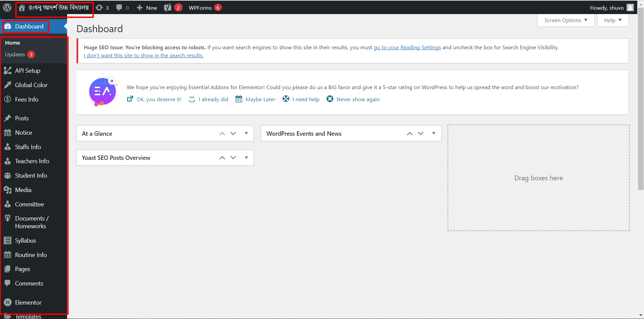Open the Teachers Info menu
The image size is (644, 319).
(x=32, y=161)
